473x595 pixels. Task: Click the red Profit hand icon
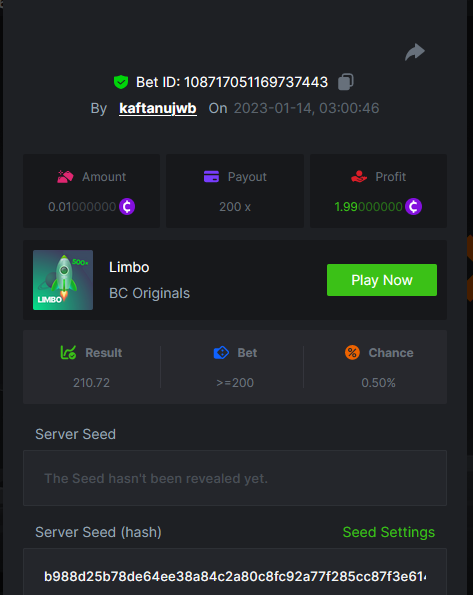tap(359, 177)
